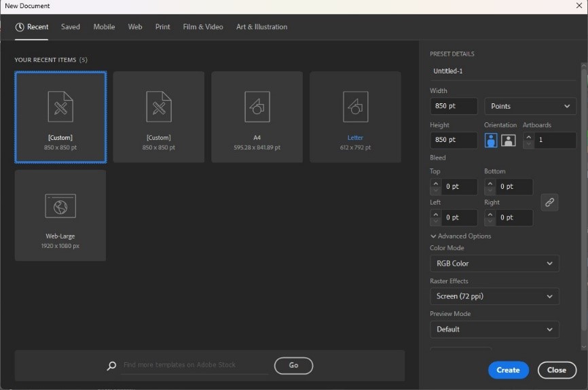The image size is (588, 390).
Task: Select the first Custom 850 x 850 preset
Action: pos(60,117)
